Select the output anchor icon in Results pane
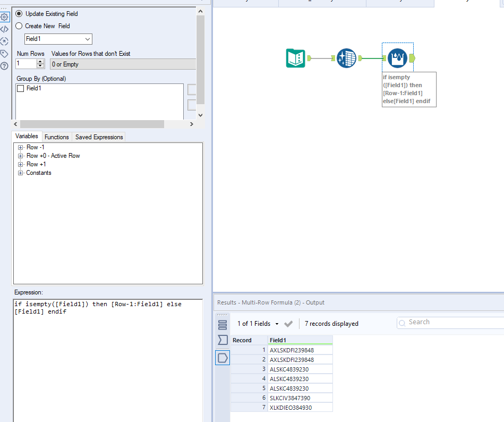 coord(222,358)
